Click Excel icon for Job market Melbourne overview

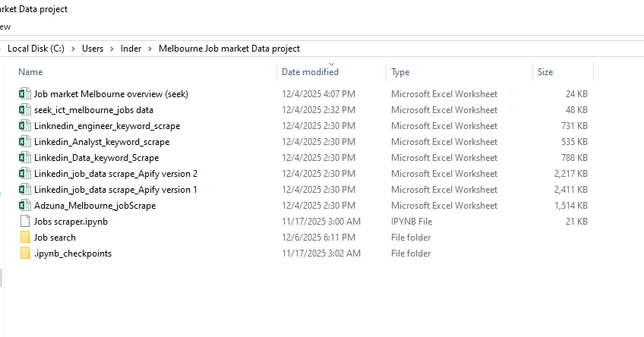tap(25, 94)
